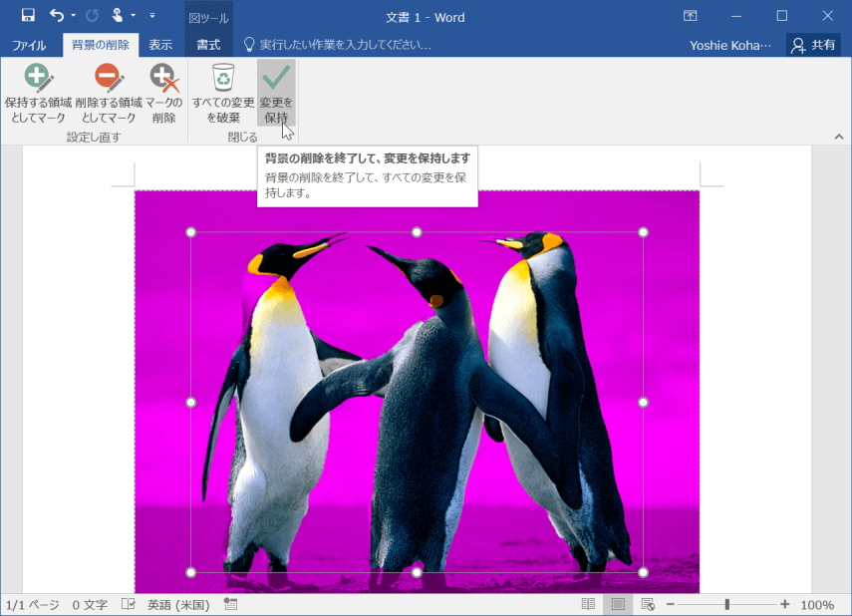Click top-middle selection handle on picture
The image size is (852, 616).
[417, 232]
